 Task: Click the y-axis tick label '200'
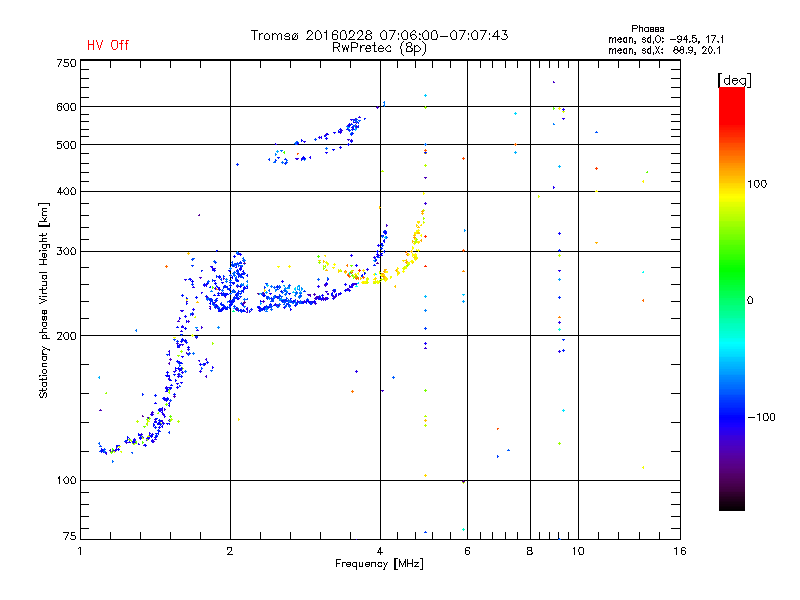click(x=66, y=336)
